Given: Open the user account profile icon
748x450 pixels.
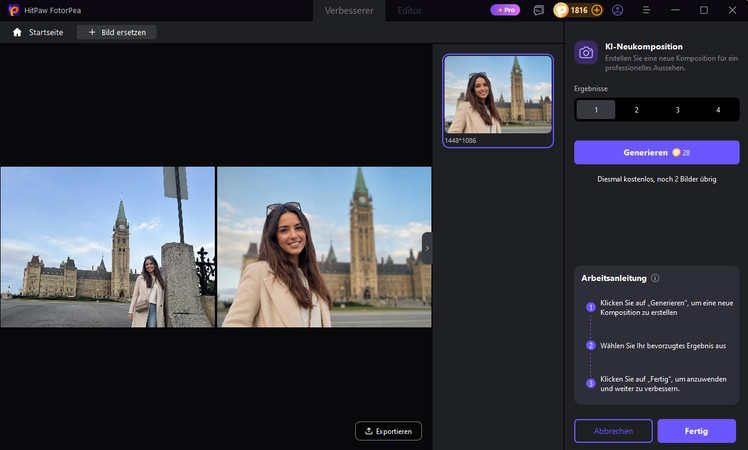Looking at the screenshot, I should click(618, 10).
